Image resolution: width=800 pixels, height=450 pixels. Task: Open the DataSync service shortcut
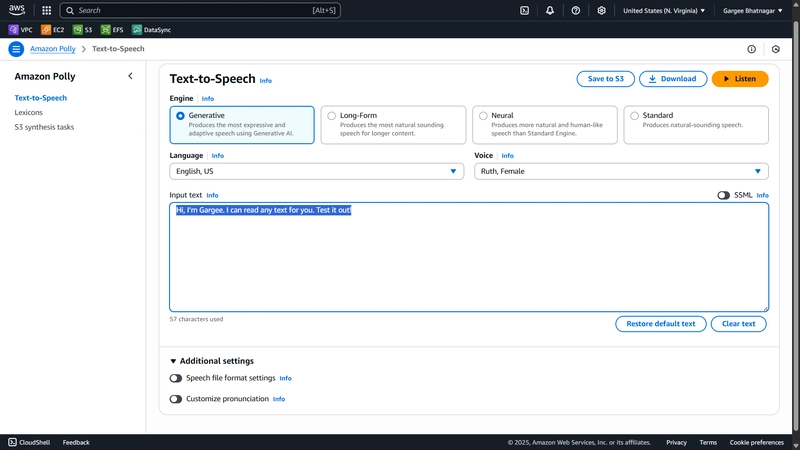(152, 30)
